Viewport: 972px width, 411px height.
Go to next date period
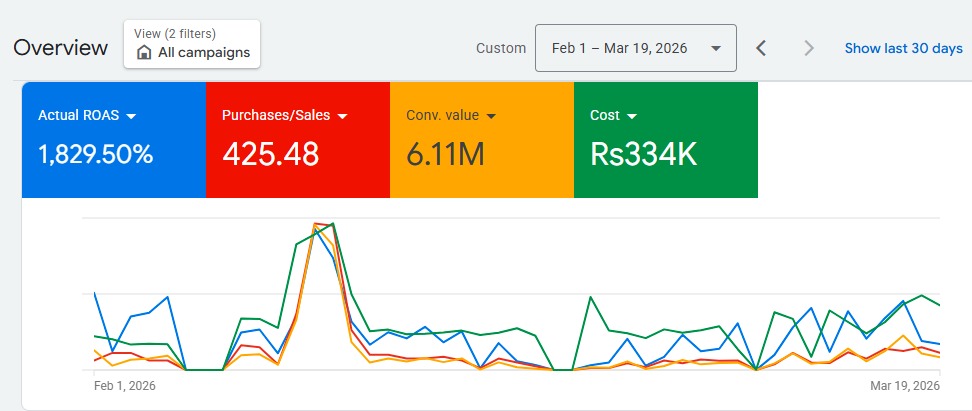pos(808,48)
